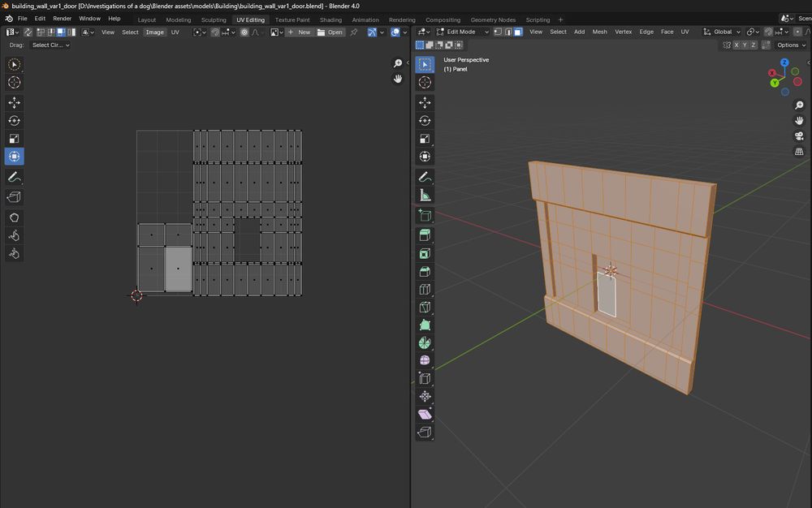This screenshot has width=812, height=508.
Task: Select the Shear tool
Action: pos(425,415)
